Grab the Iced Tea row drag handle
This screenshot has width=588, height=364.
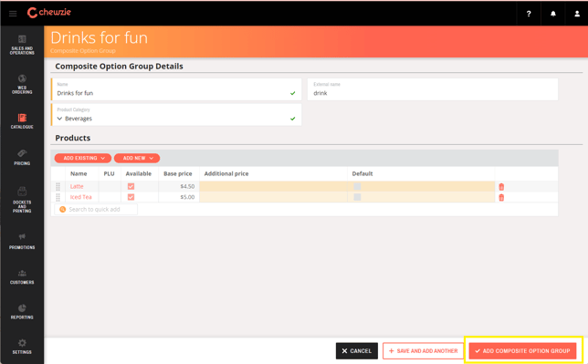click(x=58, y=197)
